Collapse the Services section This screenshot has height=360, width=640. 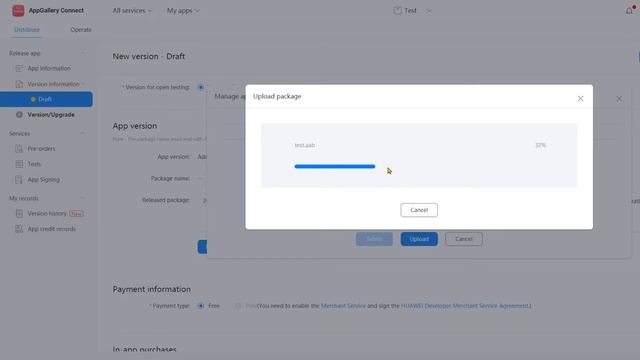83,133
